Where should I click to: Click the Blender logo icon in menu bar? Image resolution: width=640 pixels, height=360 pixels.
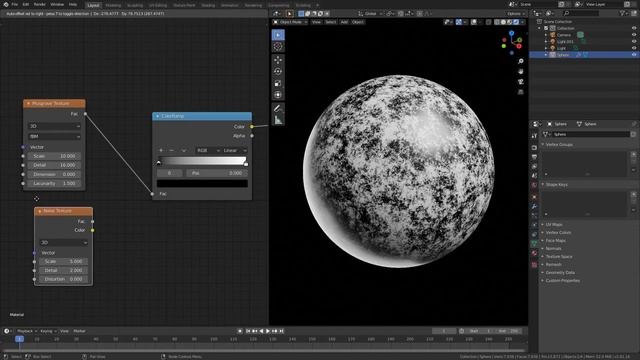pyautogui.click(x=6, y=4)
